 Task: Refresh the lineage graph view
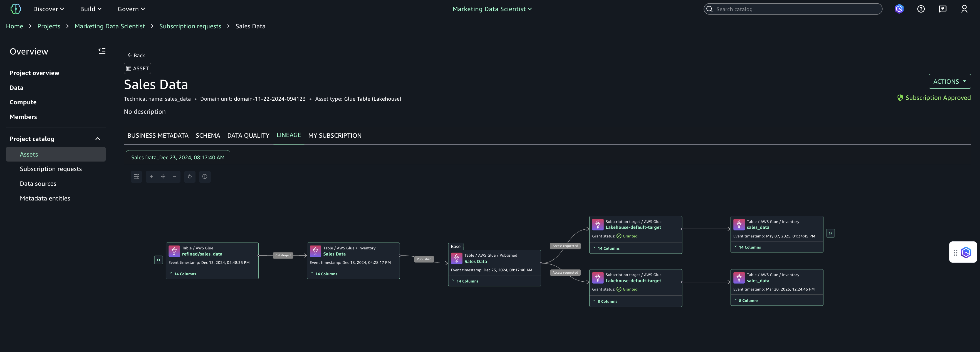coord(189,177)
